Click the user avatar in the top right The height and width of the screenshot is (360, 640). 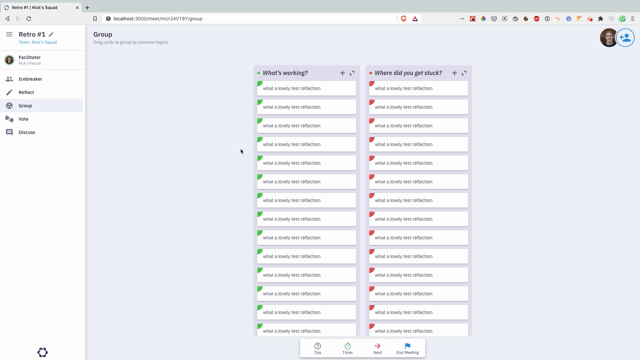click(608, 38)
